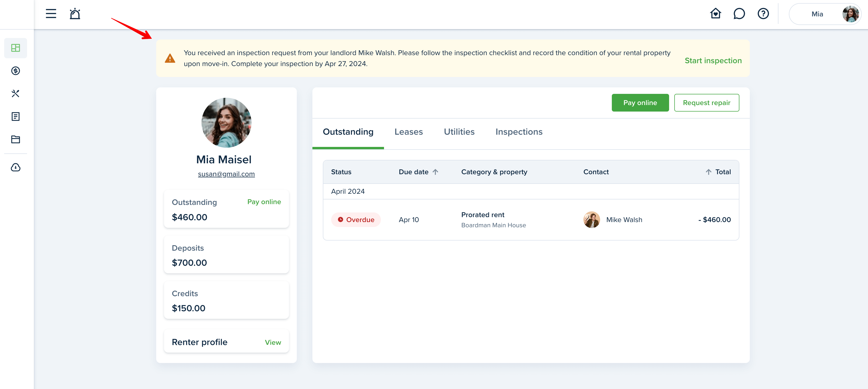This screenshot has width=868, height=389.
Task: Open the payments dollar icon in sidebar
Action: click(x=16, y=71)
